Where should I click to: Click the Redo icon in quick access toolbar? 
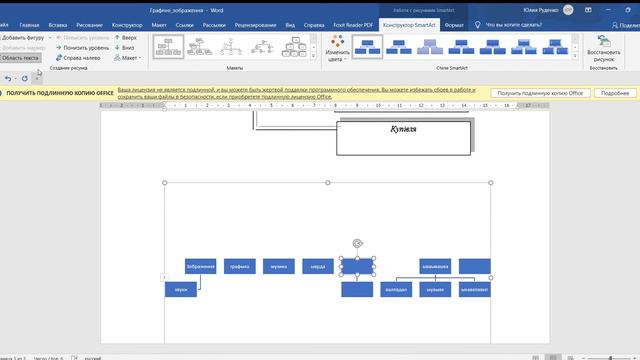pyautogui.click(x=24, y=78)
